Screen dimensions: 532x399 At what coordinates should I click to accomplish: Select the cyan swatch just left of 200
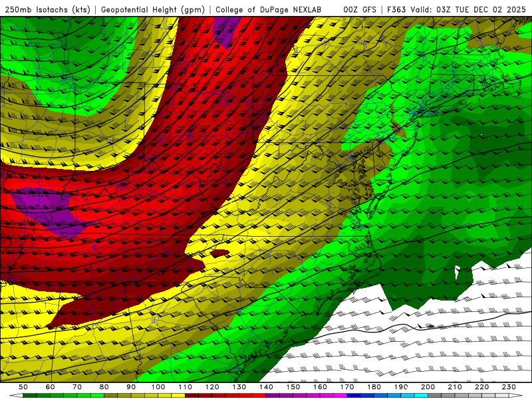[421, 396]
